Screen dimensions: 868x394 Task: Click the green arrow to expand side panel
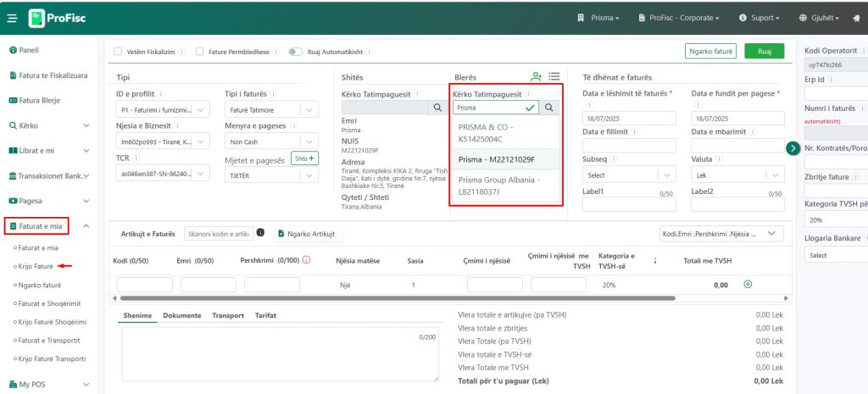tap(793, 148)
